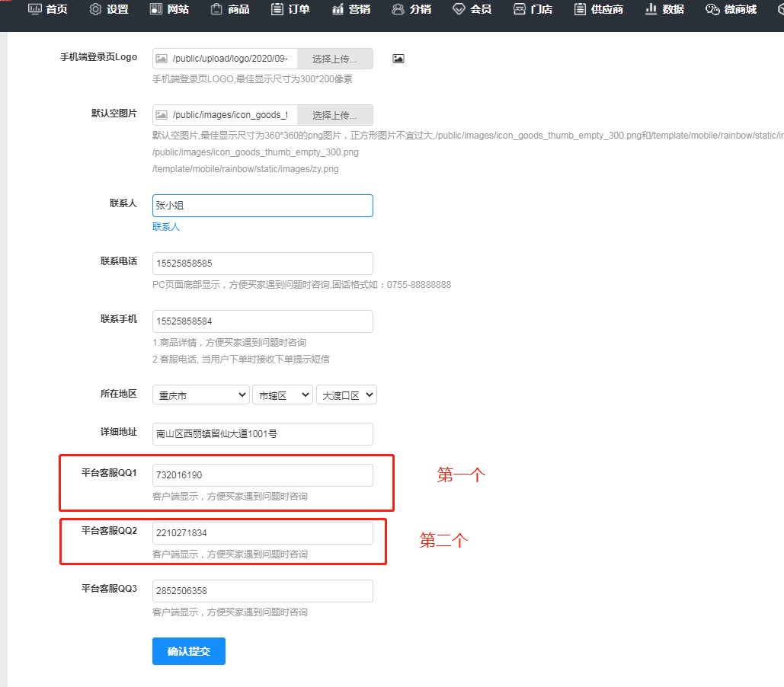This screenshot has width=784, height=687.
Task: Click the 确认提交 submit button
Action: pos(188,651)
